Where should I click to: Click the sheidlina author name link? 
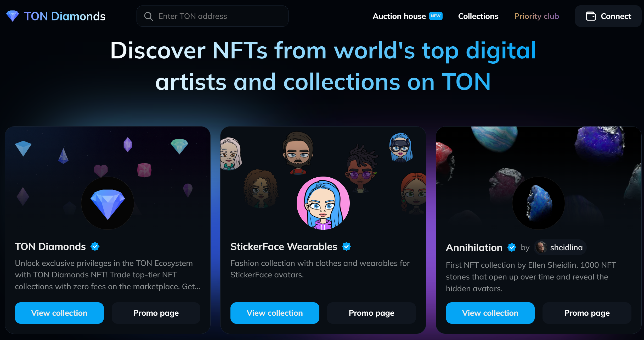click(566, 248)
